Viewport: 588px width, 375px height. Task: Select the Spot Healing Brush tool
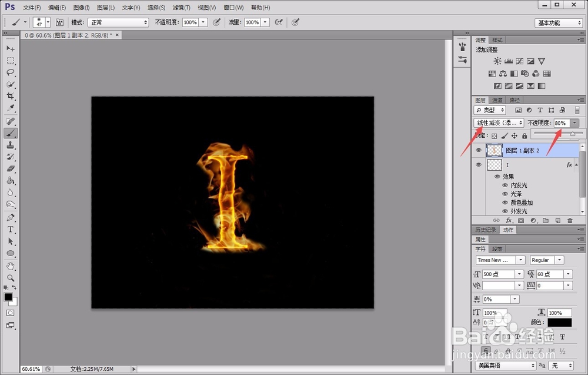[x=11, y=121]
